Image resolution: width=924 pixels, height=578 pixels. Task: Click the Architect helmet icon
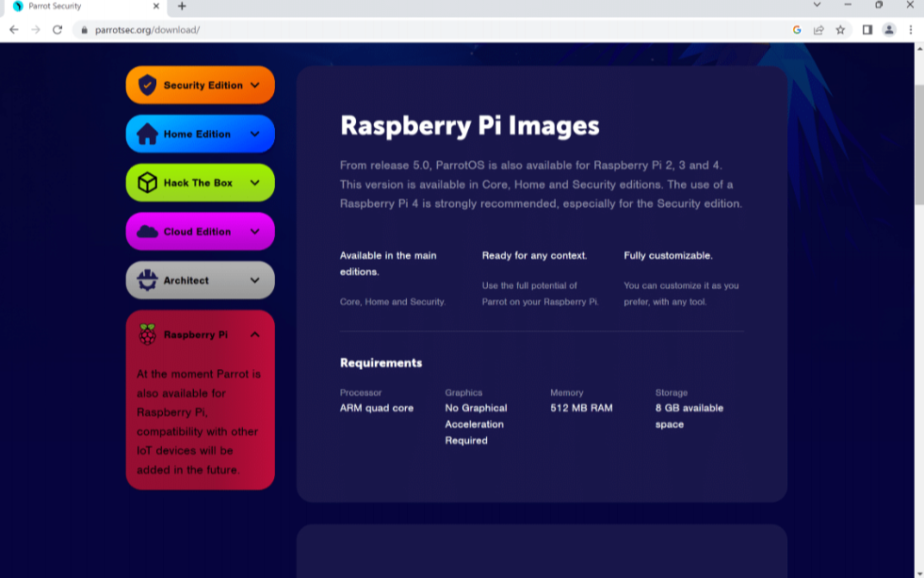click(x=147, y=281)
